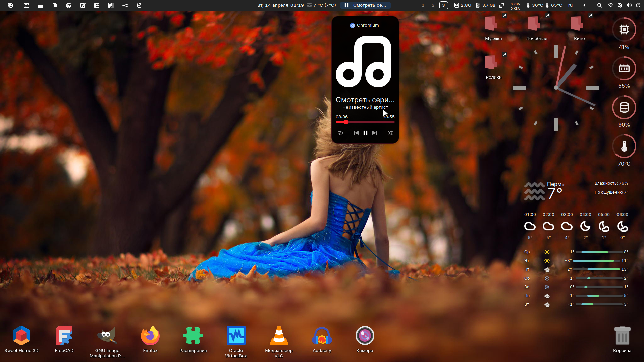Click the Chromium icon in top panel
This screenshot has width=644, height=362.
tap(69, 5)
